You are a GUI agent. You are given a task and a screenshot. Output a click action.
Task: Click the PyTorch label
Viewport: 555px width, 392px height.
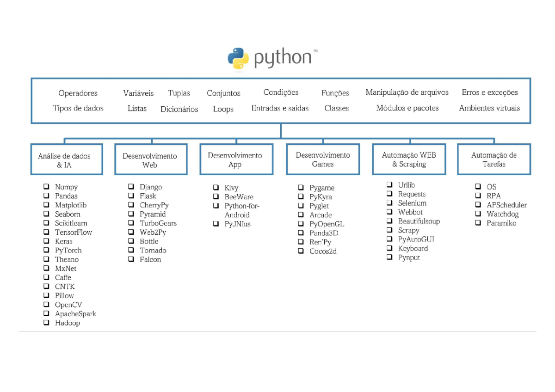(x=68, y=250)
